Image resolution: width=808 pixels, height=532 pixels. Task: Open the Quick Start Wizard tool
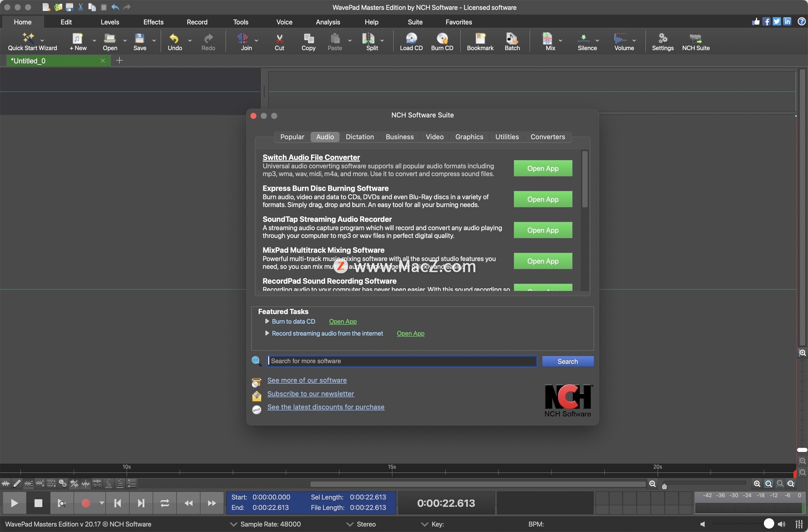pos(28,42)
